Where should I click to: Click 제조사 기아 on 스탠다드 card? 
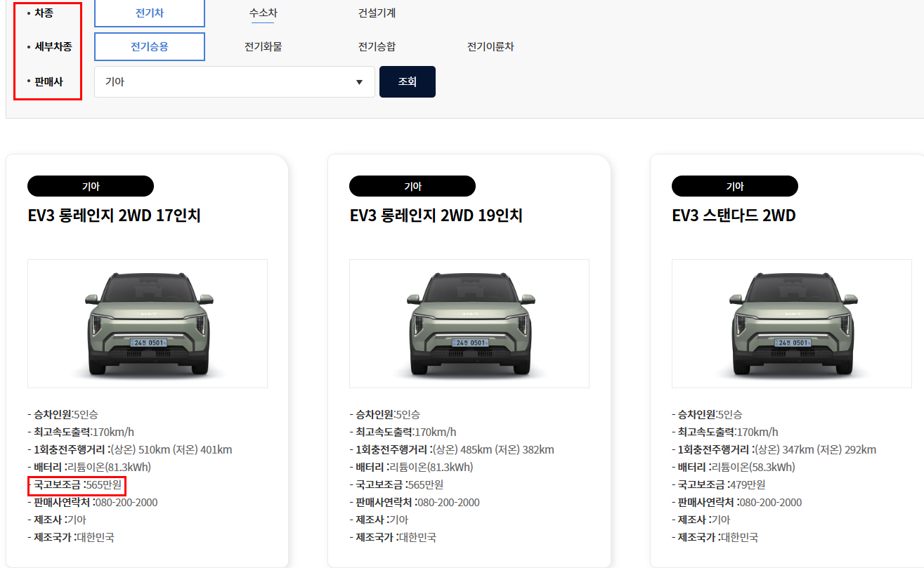pos(701,520)
